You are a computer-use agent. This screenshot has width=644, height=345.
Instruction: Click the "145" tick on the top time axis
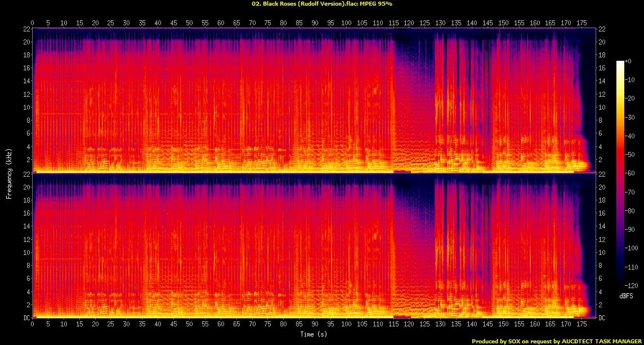[488, 23]
